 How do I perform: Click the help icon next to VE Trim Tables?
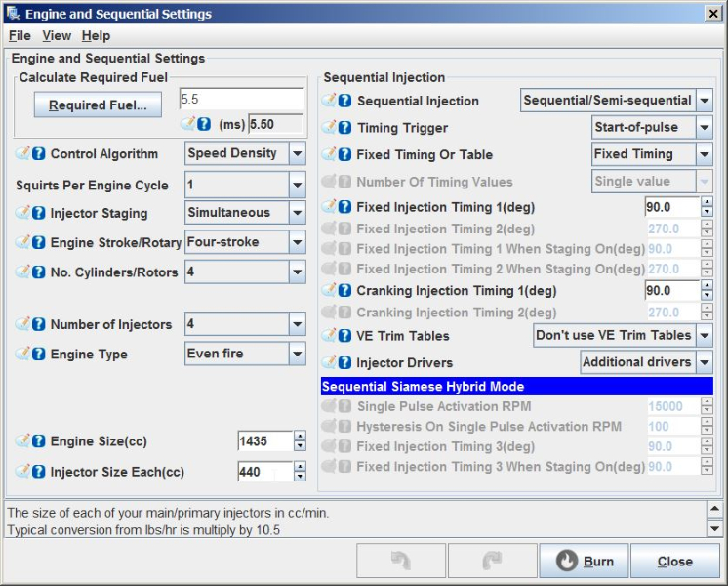coord(345,336)
